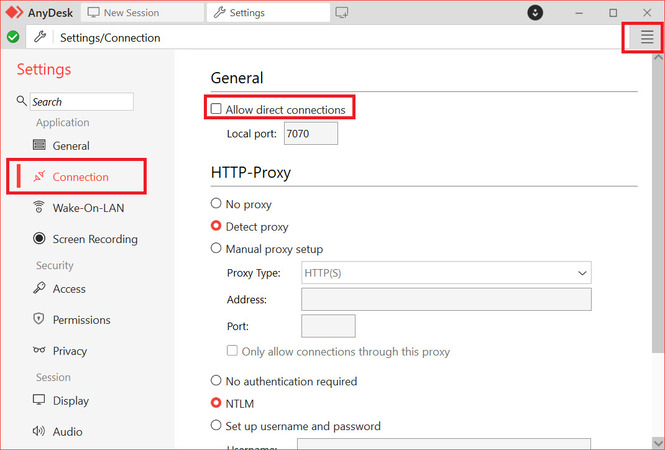Open the Proxy Type dropdown

tap(446, 273)
